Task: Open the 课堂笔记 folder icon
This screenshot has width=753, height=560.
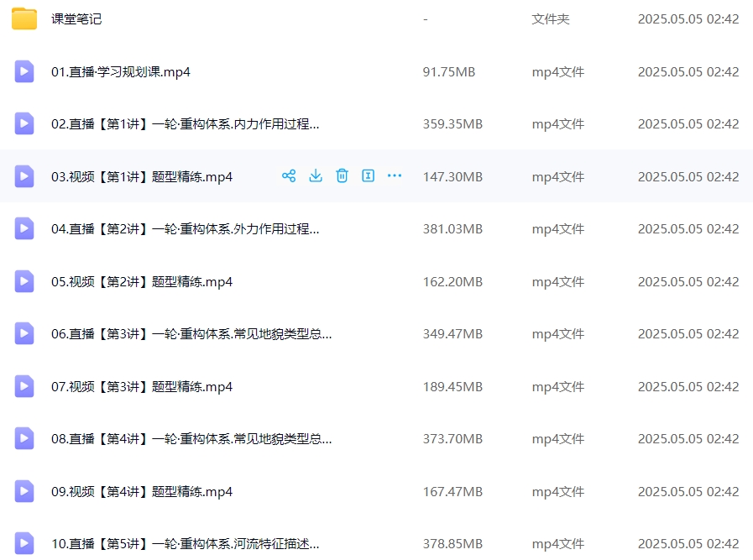Action: (x=24, y=18)
